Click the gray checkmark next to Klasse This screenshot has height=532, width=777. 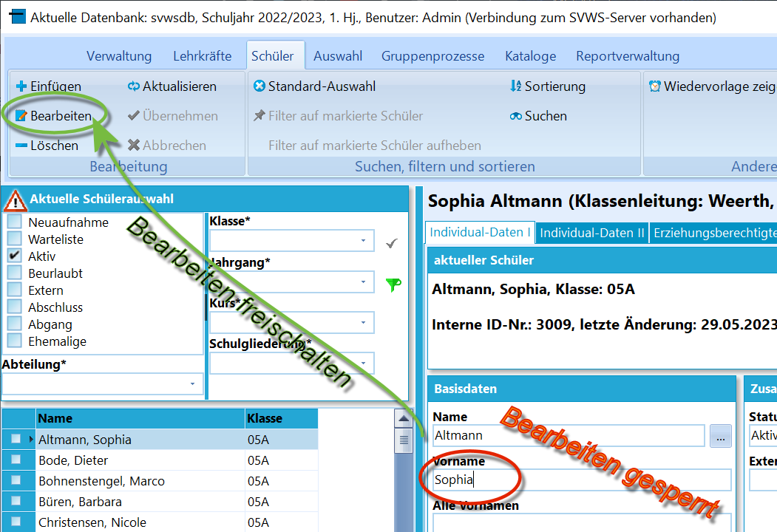392,243
